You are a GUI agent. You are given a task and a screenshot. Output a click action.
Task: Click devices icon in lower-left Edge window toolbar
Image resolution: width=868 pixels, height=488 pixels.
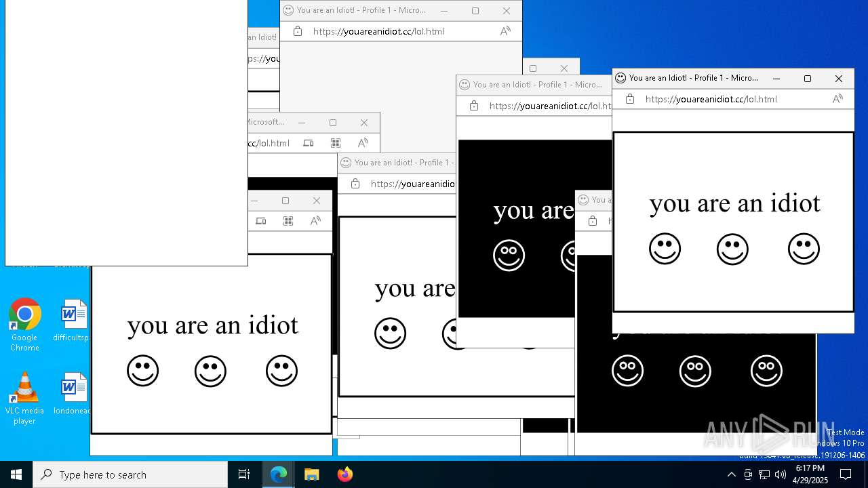click(x=261, y=221)
